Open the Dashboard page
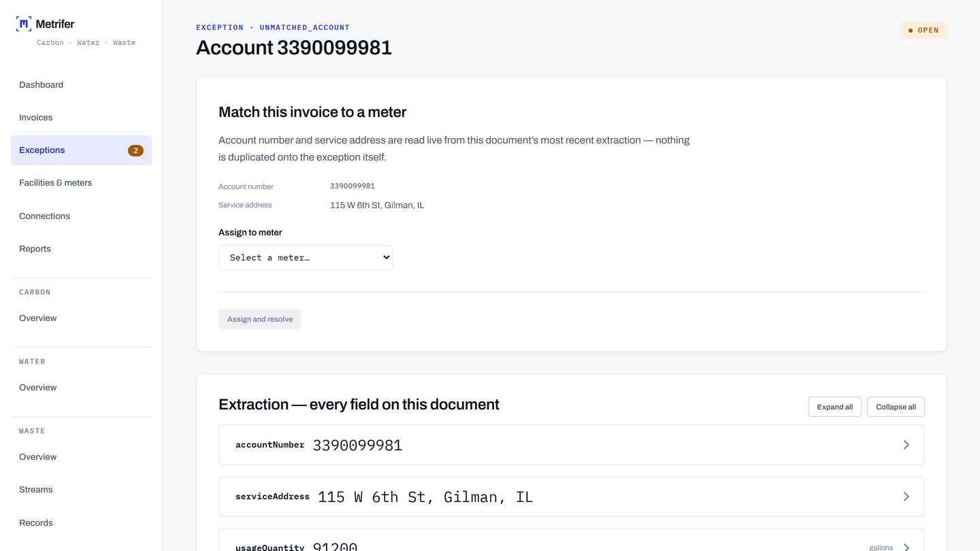This screenshot has width=980, height=551. [81, 85]
